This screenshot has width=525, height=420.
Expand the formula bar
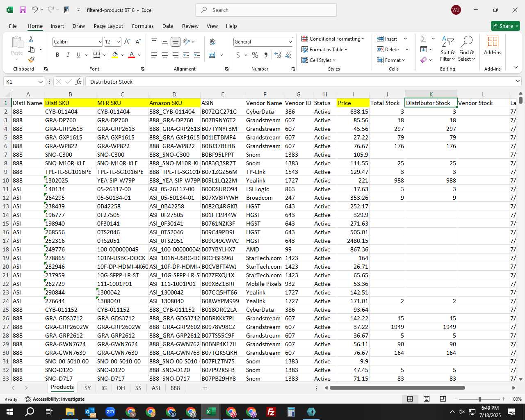point(518,81)
